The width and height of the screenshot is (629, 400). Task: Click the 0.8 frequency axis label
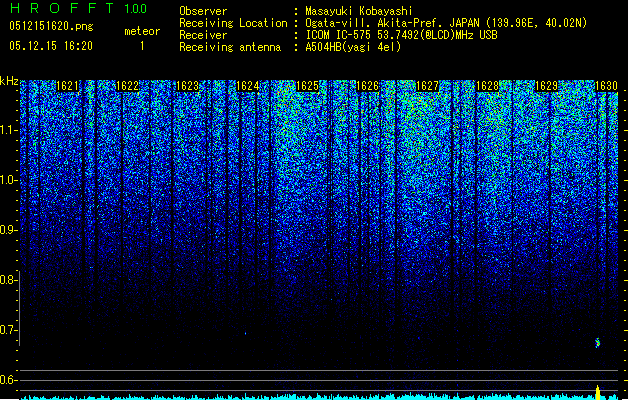coord(8,280)
